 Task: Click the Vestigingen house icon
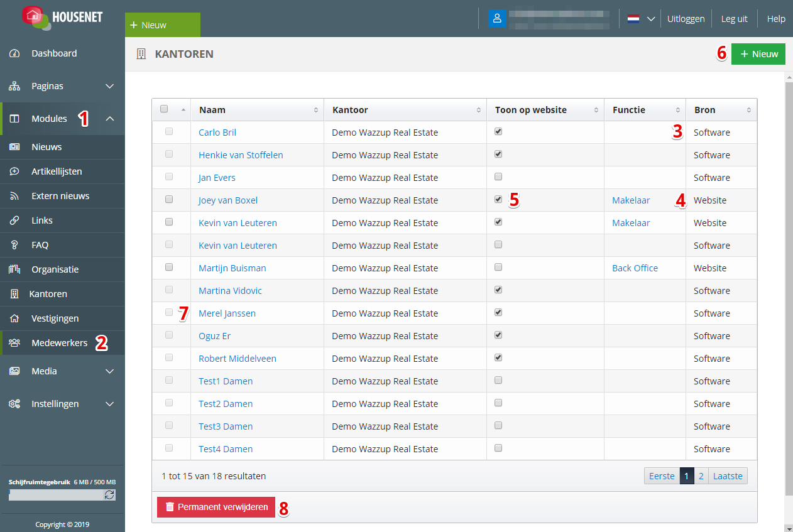point(14,318)
